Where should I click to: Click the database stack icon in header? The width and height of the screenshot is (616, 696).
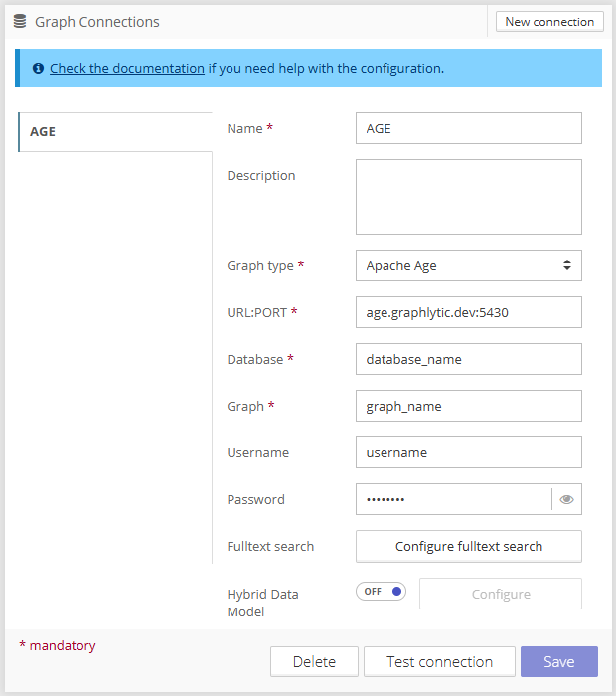(x=20, y=21)
